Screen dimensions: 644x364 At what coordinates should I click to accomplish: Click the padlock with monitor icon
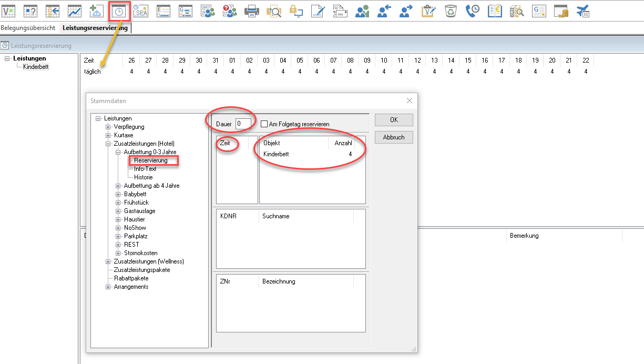(x=296, y=11)
